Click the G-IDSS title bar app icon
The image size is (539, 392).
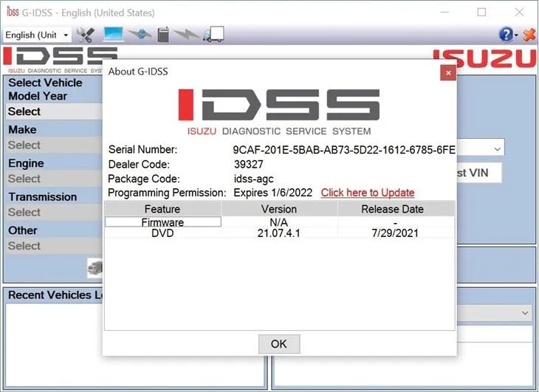point(13,13)
